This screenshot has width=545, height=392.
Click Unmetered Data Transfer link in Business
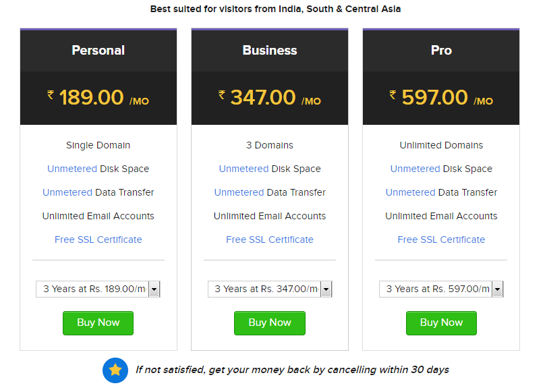coord(239,192)
